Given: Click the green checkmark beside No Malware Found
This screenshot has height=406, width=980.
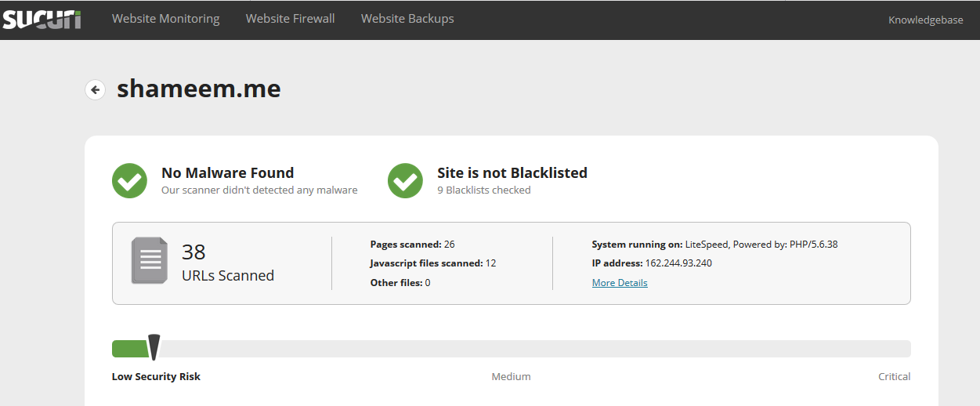Looking at the screenshot, I should [129, 181].
